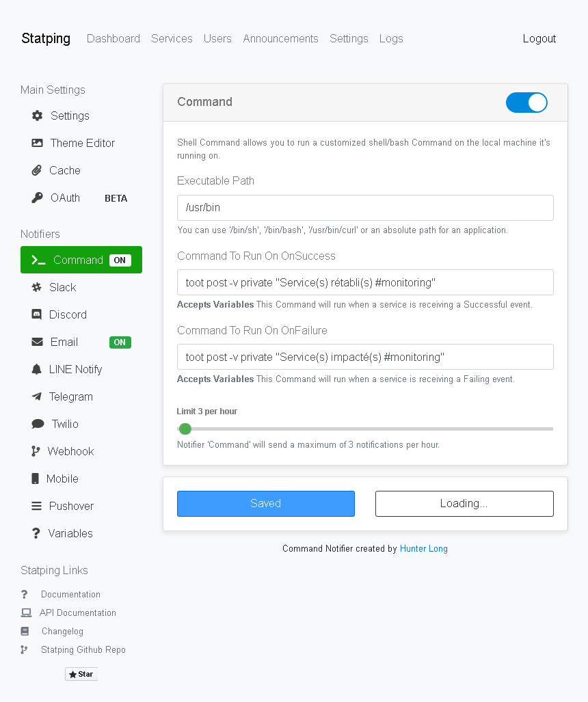Click the Saved button
The height and width of the screenshot is (702, 588).
[265, 503]
